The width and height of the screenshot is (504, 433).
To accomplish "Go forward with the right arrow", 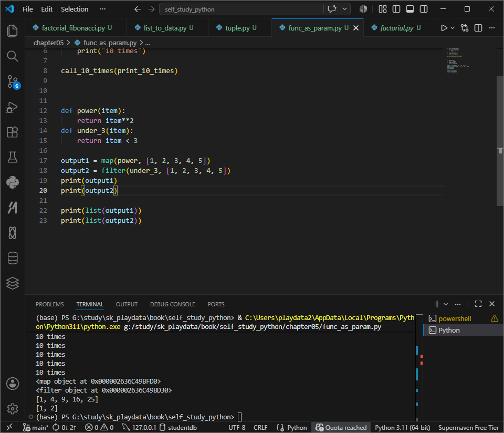I will click(x=151, y=9).
